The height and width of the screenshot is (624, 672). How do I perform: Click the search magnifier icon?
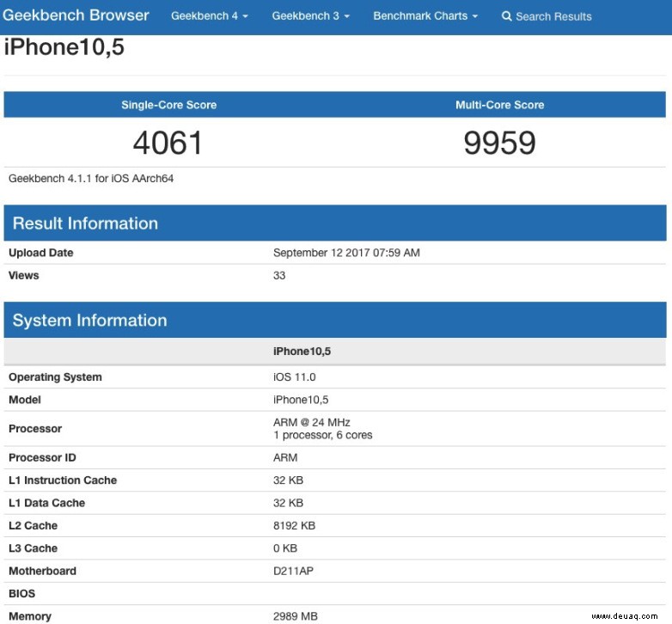[x=506, y=16]
